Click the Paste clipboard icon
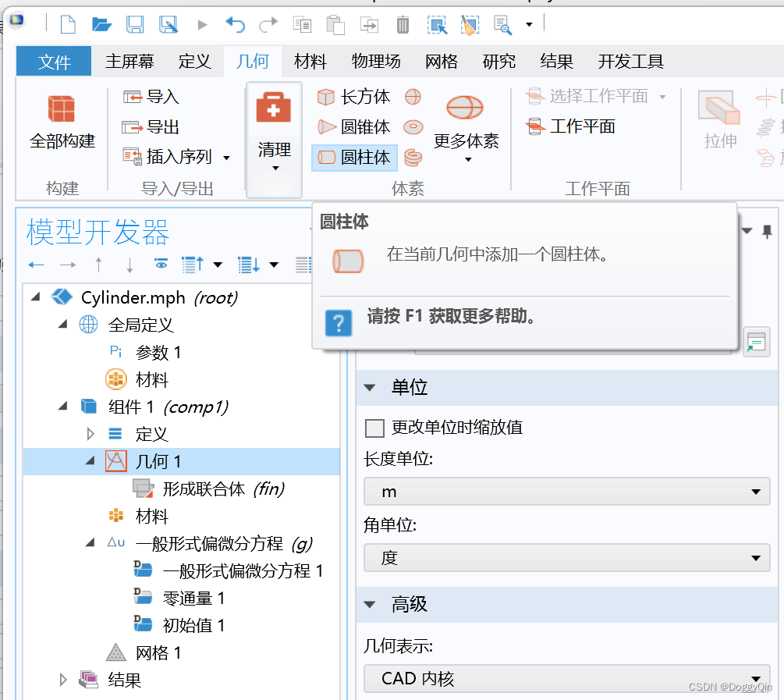Image resolution: width=784 pixels, height=700 pixels. 335,24
